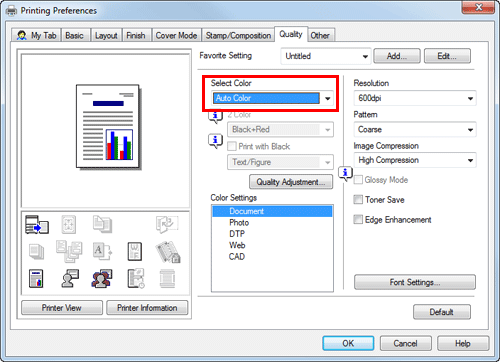Click the color document chart icon
The image size is (500, 362).
pos(36,279)
